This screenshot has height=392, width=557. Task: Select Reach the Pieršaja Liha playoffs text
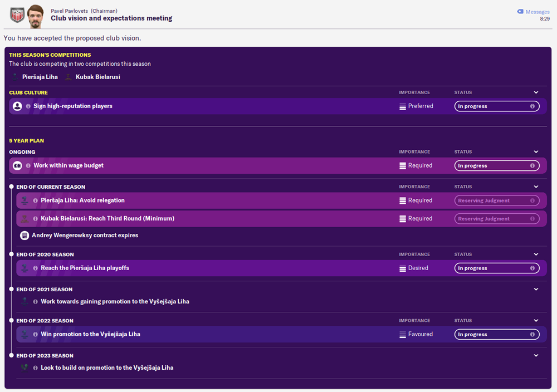tap(85, 268)
